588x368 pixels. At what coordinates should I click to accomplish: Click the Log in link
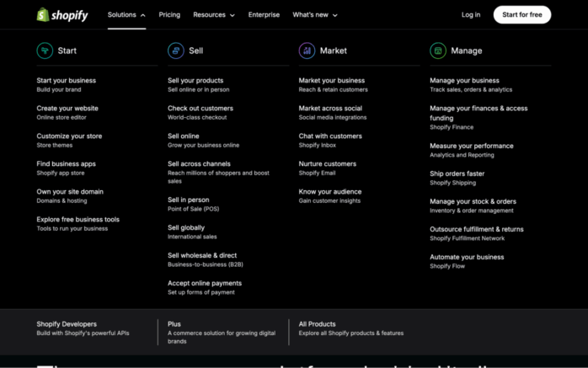[x=471, y=14]
